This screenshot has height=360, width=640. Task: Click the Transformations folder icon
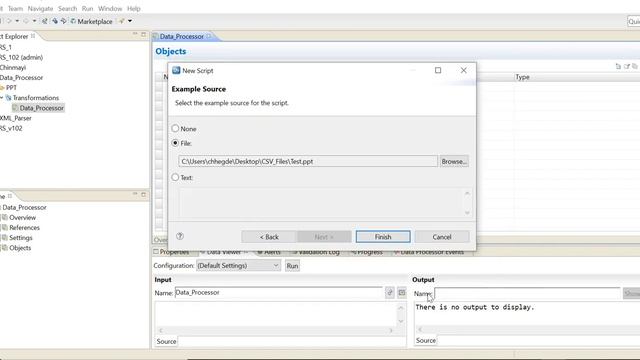(x=8, y=98)
